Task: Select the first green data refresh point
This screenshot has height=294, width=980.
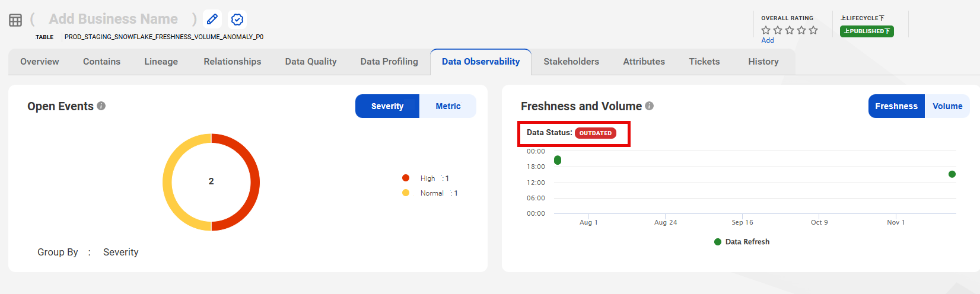Action: tap(558, 160)
